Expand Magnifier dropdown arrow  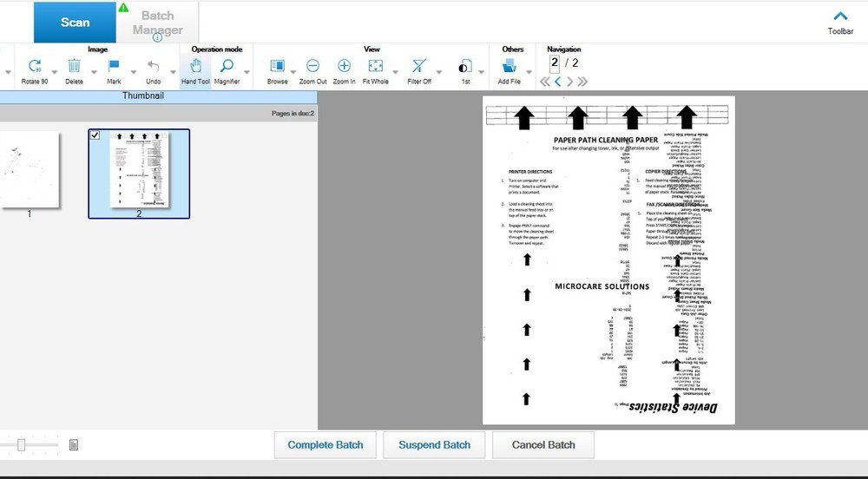click(247, 73)
